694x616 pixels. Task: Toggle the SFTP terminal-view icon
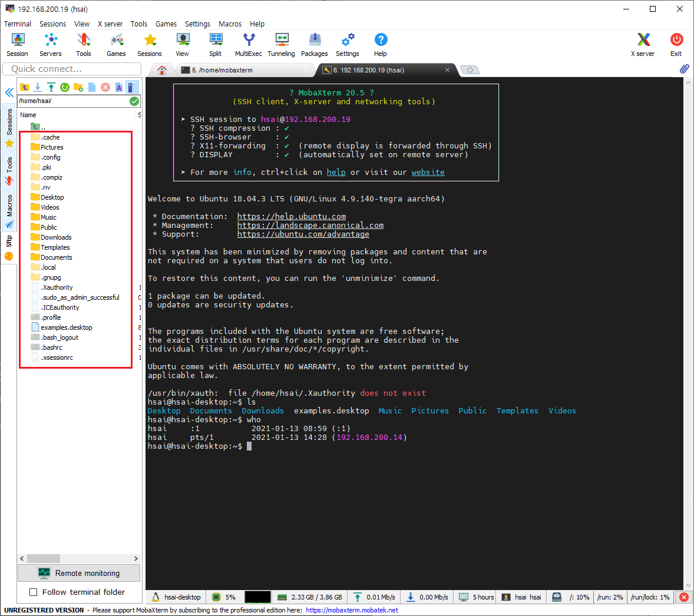point(131,87)
